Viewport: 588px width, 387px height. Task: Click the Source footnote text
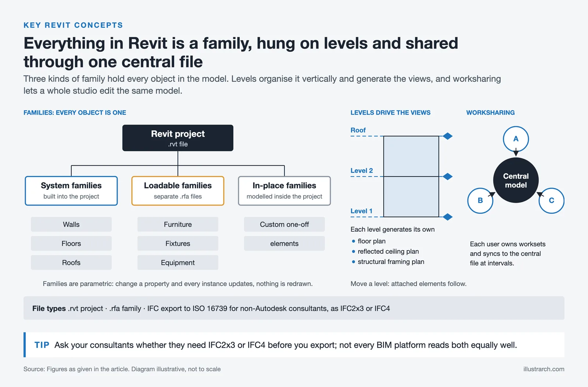point(122,369)
